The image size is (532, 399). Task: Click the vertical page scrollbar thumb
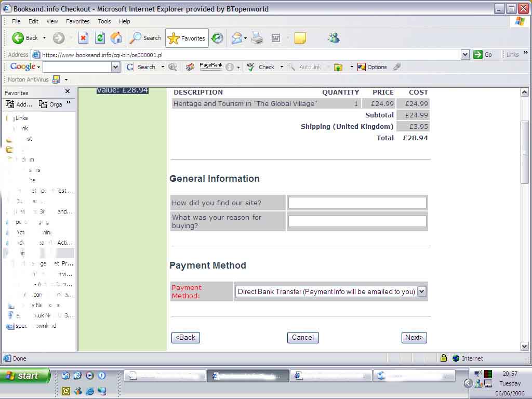525,152
